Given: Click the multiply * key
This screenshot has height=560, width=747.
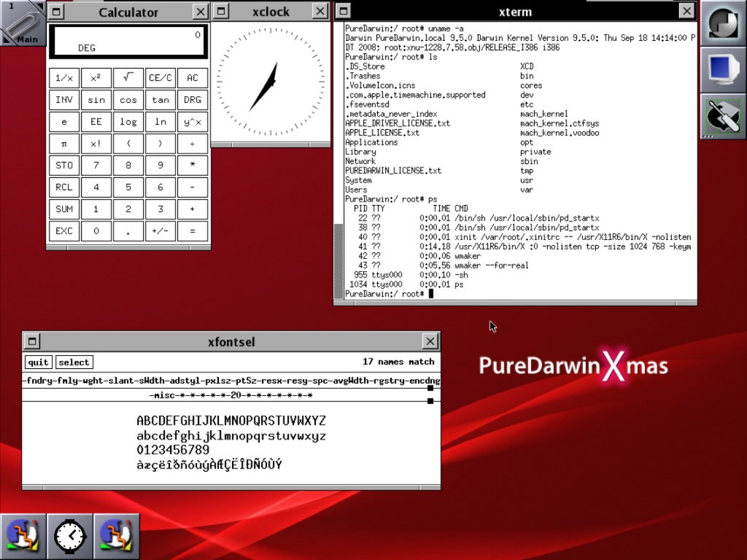Looking at the screenshot, I should [193, 166].
